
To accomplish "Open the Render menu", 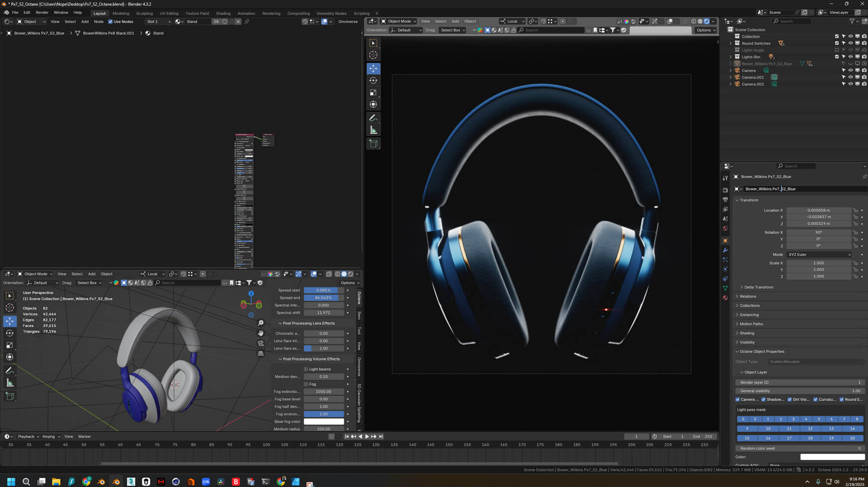I will pos(42,12).
